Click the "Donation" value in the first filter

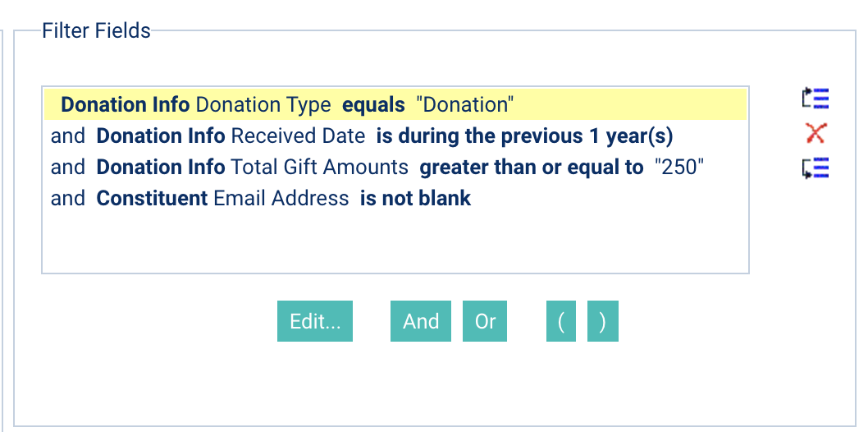465,104
